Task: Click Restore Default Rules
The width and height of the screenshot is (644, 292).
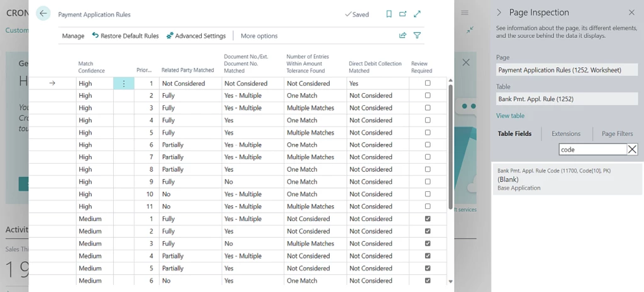Action: point(125,36)
